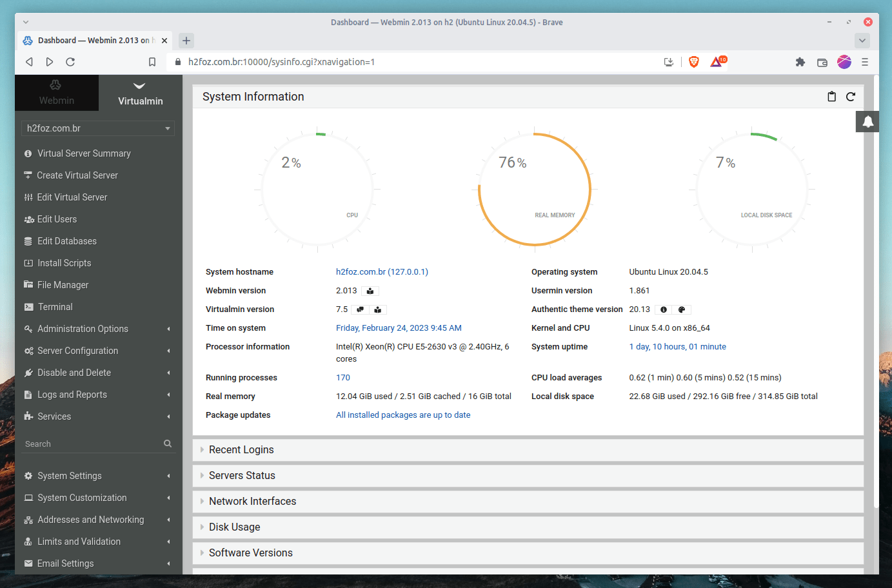Click the clipboard icon in System Information header
The width and height of the screenshot is (892, 588).
coord(831,97)
